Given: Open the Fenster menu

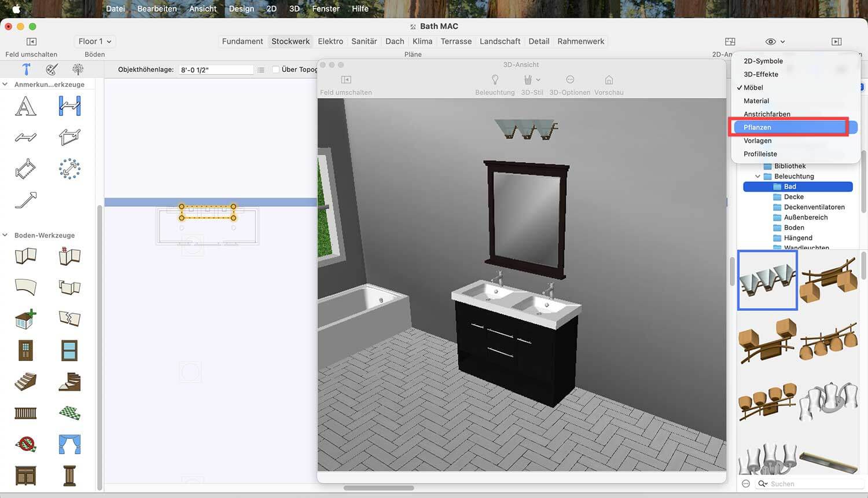Looking at the screenshot, I should pos(326,9).
